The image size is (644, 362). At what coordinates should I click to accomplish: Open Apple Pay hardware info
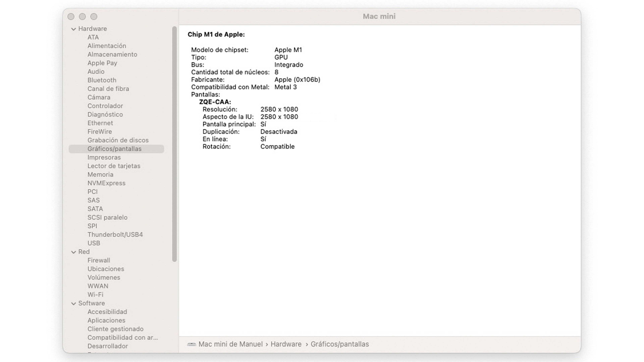102,63
